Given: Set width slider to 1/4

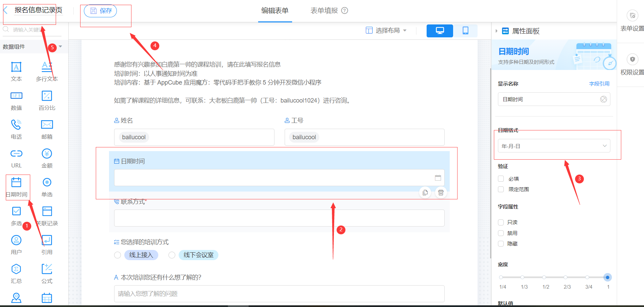Looking at the screenshot, I should click(x=501, y=277).
